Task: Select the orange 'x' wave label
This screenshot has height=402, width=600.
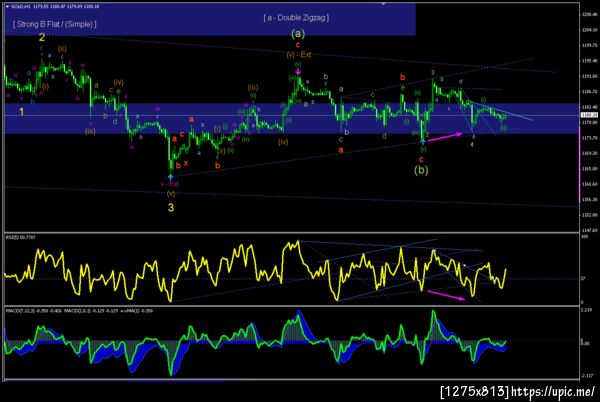Action: pyautogui.click(x=186, y=163)
